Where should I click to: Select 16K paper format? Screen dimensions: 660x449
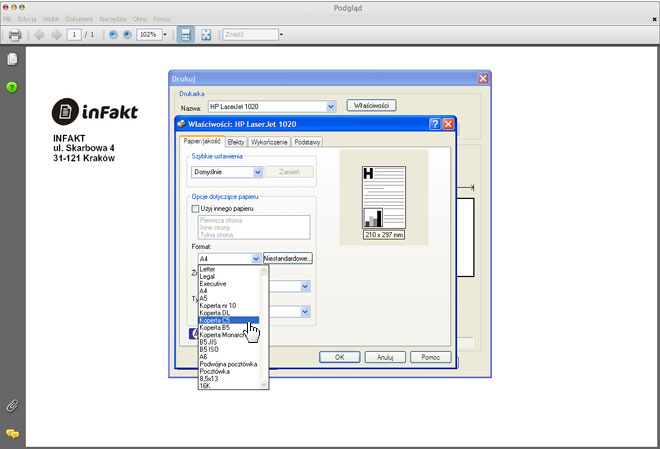(x=229, y=385)
